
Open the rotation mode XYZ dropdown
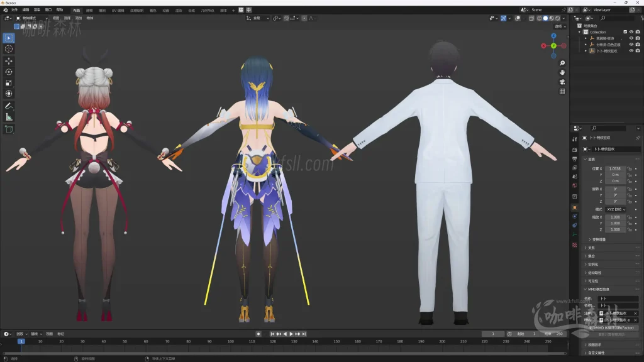pos(616,209)
